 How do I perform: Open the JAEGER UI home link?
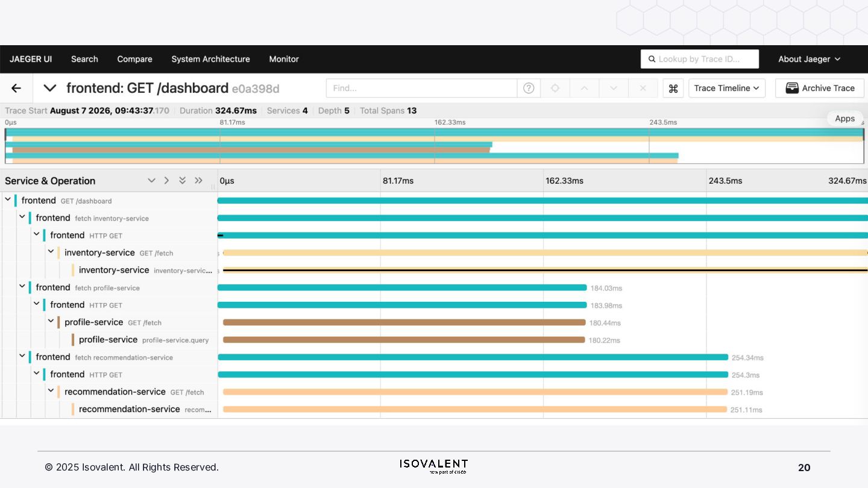coord(31,59)
